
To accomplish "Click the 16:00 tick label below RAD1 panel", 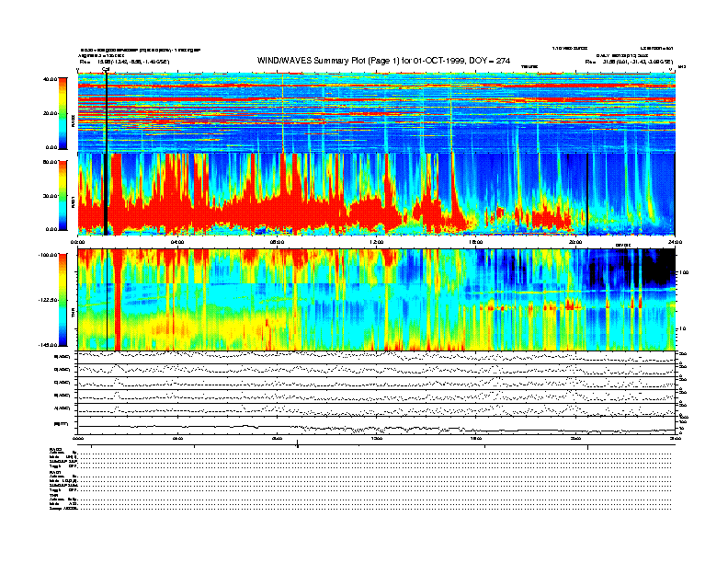I will 476,242.
